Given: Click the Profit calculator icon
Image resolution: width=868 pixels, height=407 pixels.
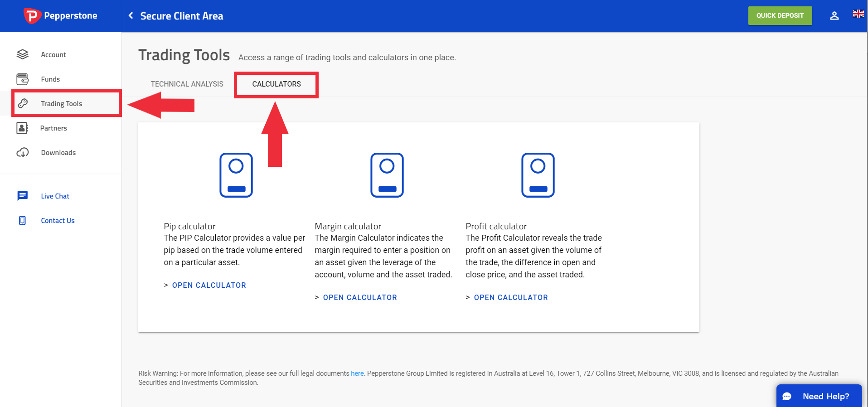Looking at the screenshot, I should pos(538,175).
